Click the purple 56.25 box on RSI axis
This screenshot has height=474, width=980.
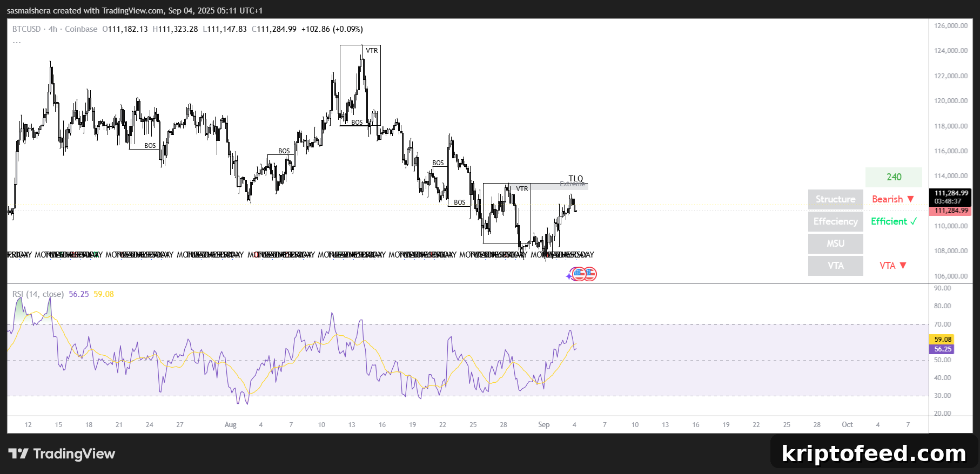(942, 349)
